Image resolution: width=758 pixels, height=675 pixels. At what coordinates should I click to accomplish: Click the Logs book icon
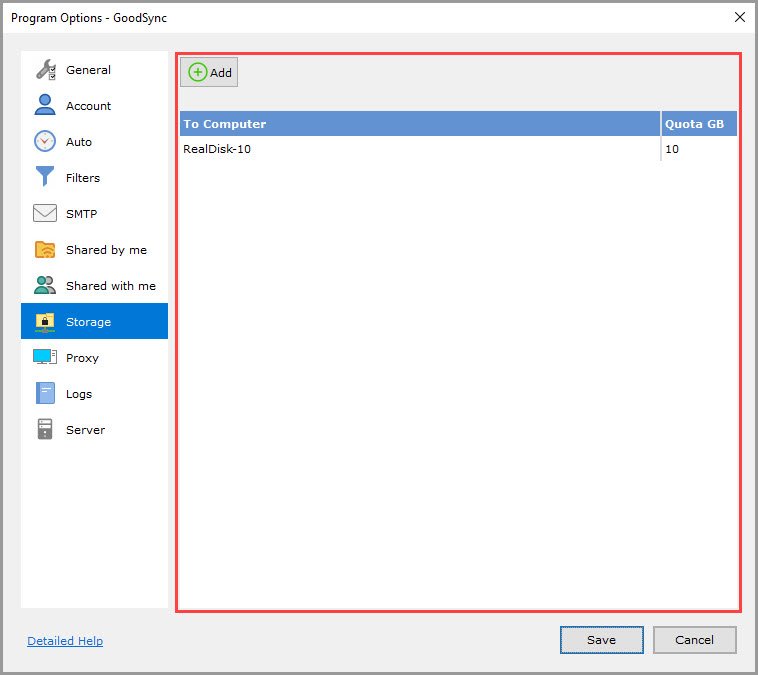pyautogui.click(x=45, y=393)
